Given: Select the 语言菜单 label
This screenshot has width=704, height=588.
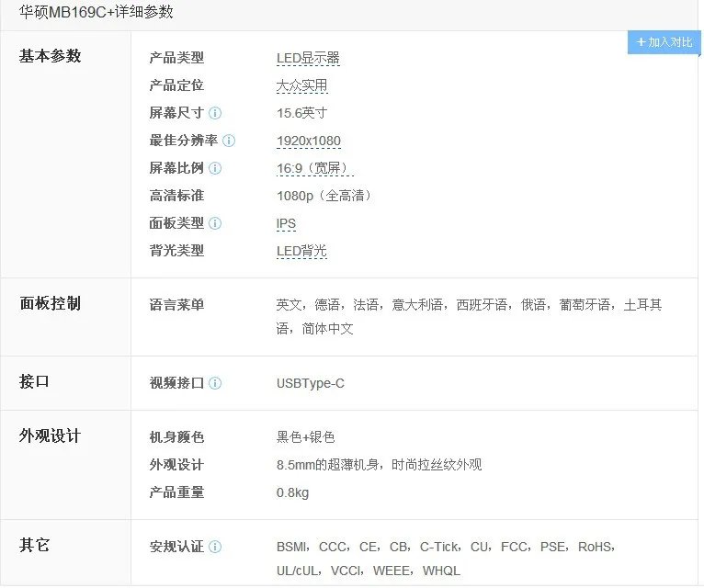Looking at the screenshot, I should pos(176,305).
